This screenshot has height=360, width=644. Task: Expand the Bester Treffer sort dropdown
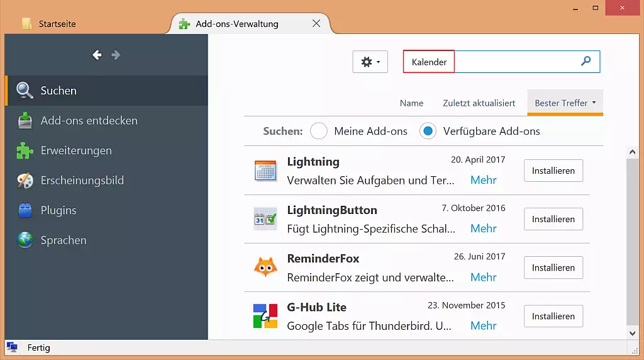pyautogui.click(x=565, y=103)
